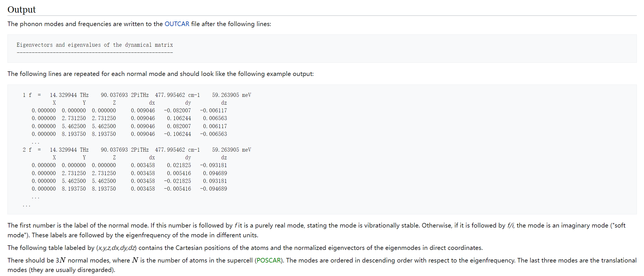Click the Output section heading

click(x=21, y=9)
